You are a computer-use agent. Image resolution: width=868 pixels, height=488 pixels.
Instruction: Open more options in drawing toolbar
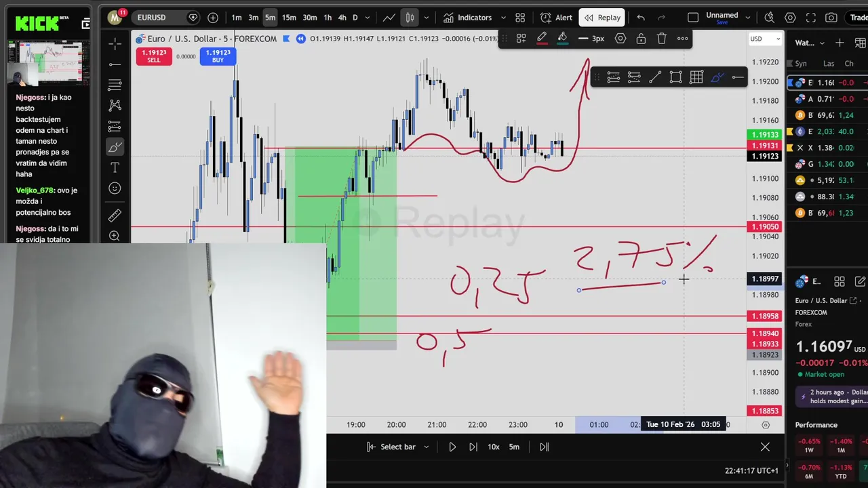[x=682, y=39]
